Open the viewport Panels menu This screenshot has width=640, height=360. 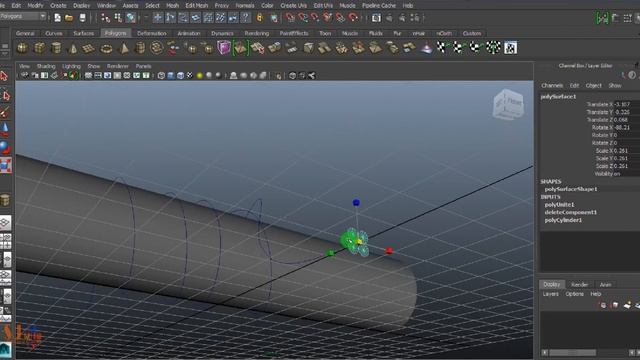tap(143, 66)
